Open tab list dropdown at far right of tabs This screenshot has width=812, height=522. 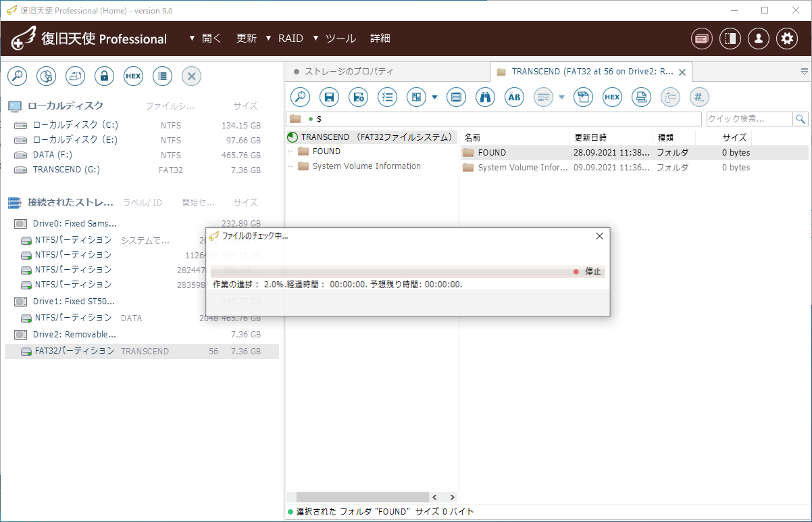click(x=804, y=71)
